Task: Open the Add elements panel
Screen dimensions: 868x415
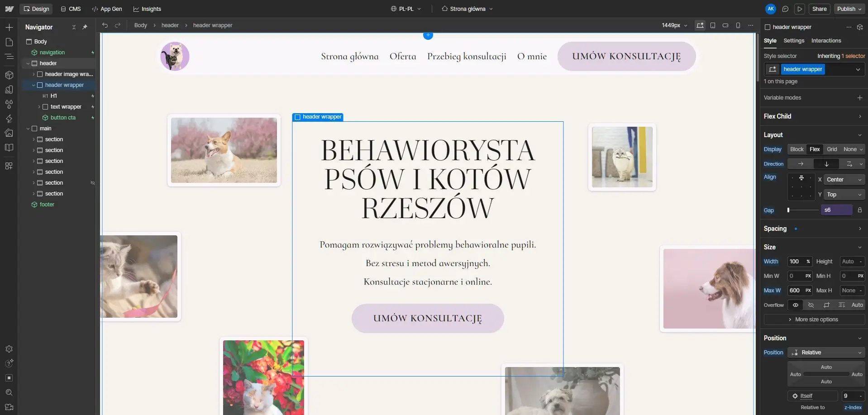Action: point(9,28)
